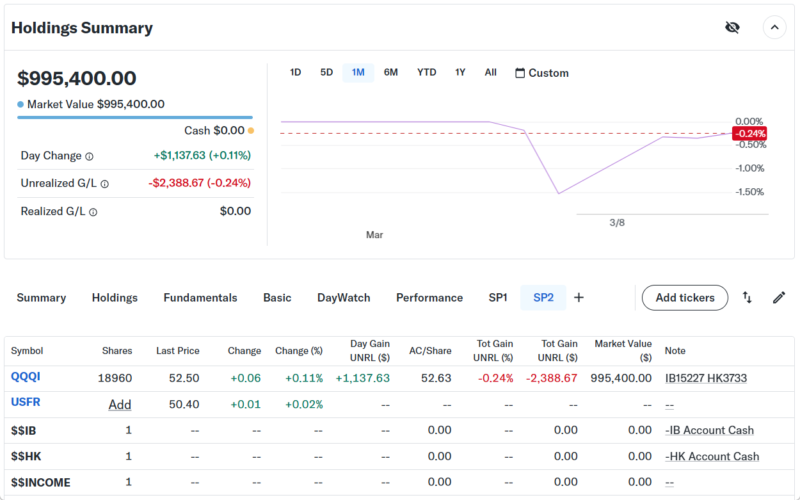Click Unrealized G/L info icon
Viewport: 800px width, 500px height.
(x=104, y=184)
